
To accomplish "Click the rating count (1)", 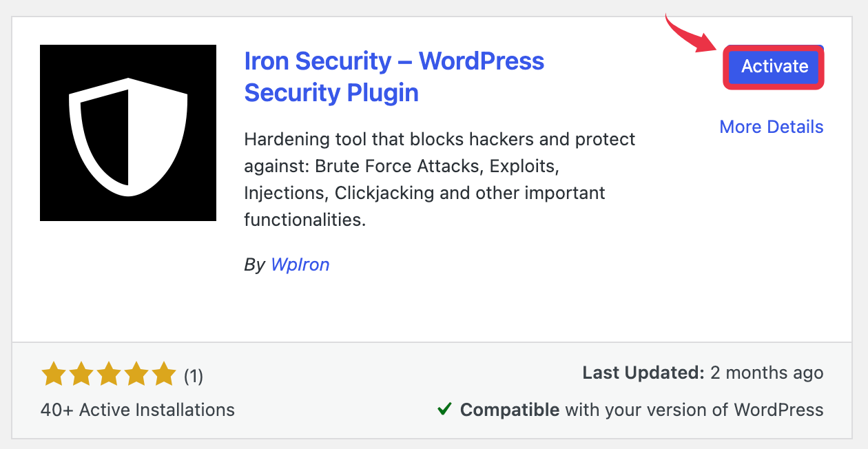I will [x=193, y=376].
